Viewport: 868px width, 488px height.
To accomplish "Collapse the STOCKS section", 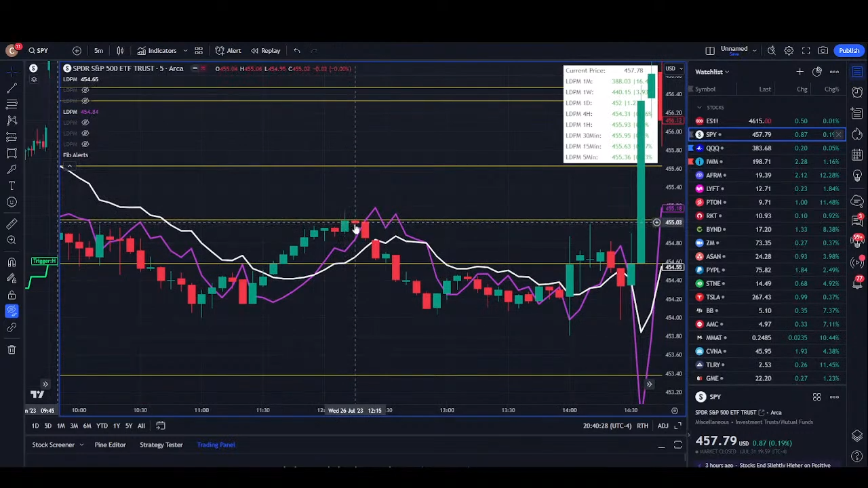I will 699,108.
